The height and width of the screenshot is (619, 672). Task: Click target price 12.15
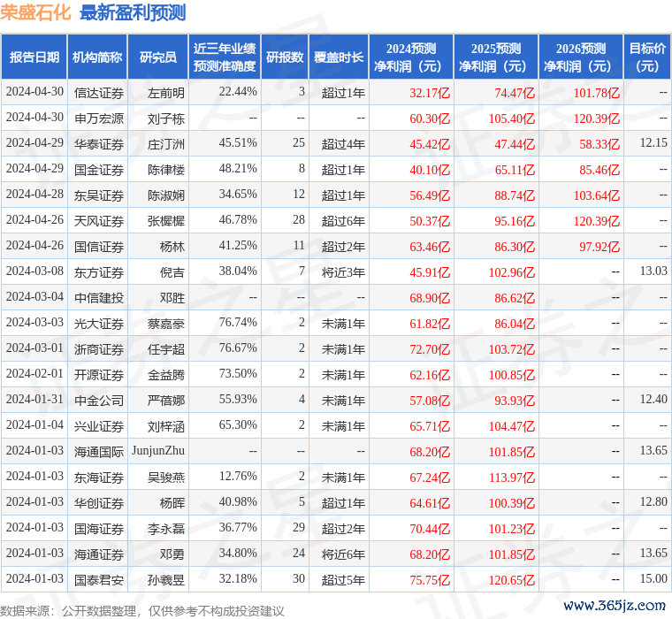[x=653, y=142]
